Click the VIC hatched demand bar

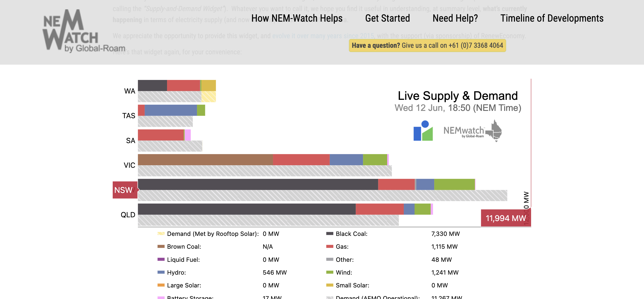265,171
